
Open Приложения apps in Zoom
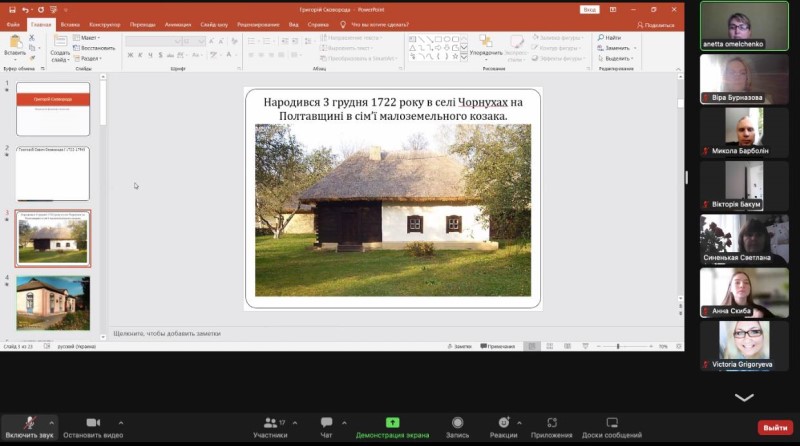pos(552,428)
